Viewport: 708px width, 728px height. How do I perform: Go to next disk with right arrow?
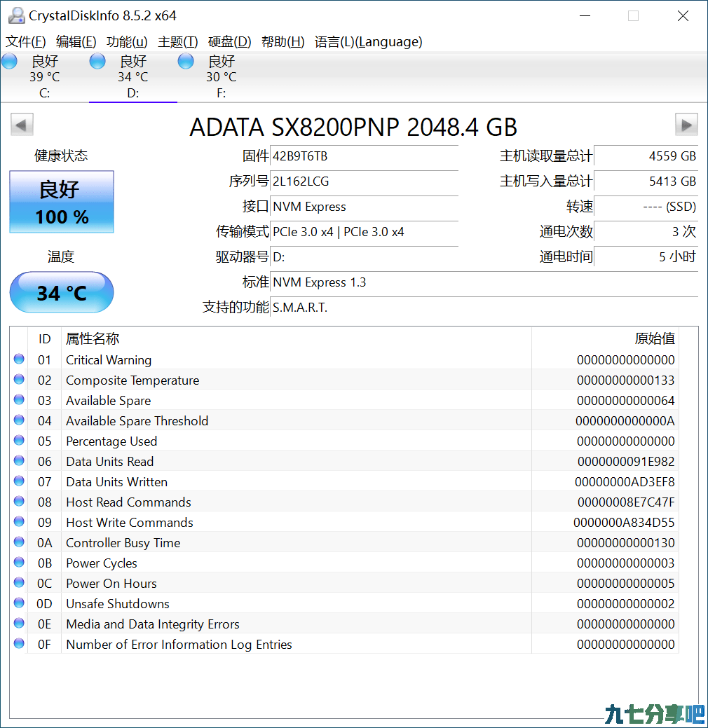coord(686,125)
